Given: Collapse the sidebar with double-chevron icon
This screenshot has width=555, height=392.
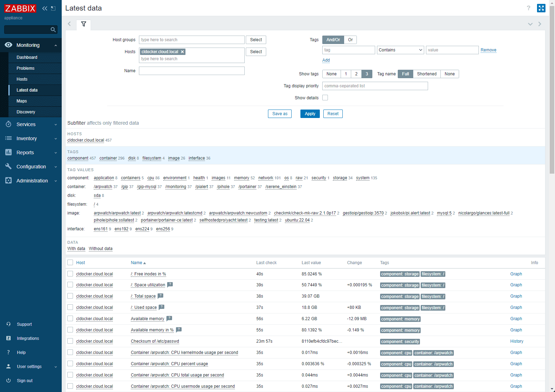Looking at the screenshot, I should pos(44,8).
